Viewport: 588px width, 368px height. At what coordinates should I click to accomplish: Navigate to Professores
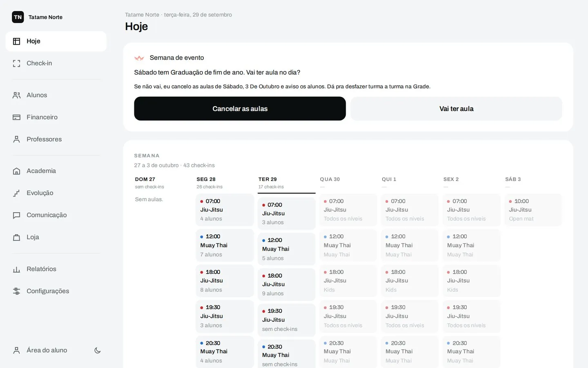click(x=56, y=139)
